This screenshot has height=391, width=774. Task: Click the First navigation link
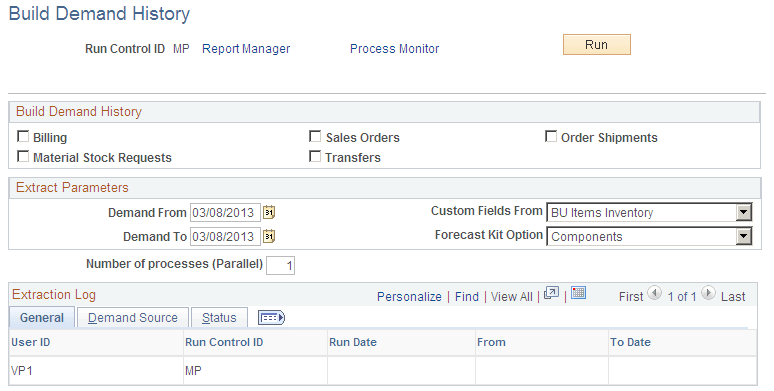(631, 297)
